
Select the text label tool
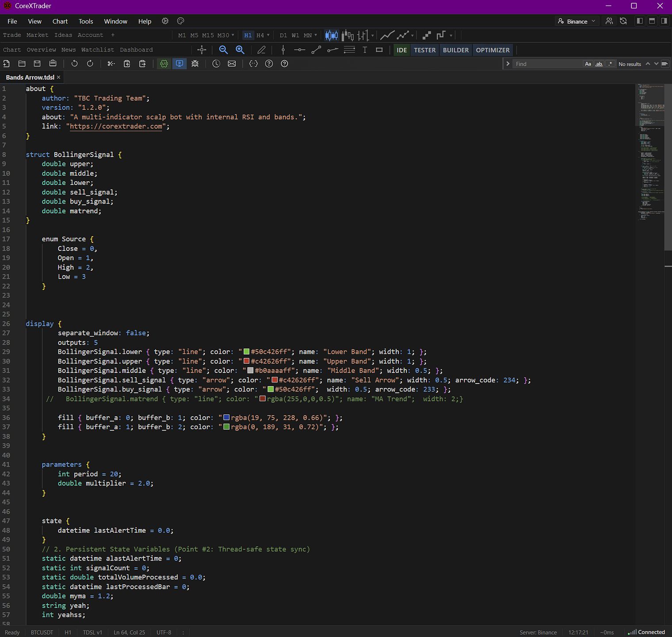pos(365,50)
